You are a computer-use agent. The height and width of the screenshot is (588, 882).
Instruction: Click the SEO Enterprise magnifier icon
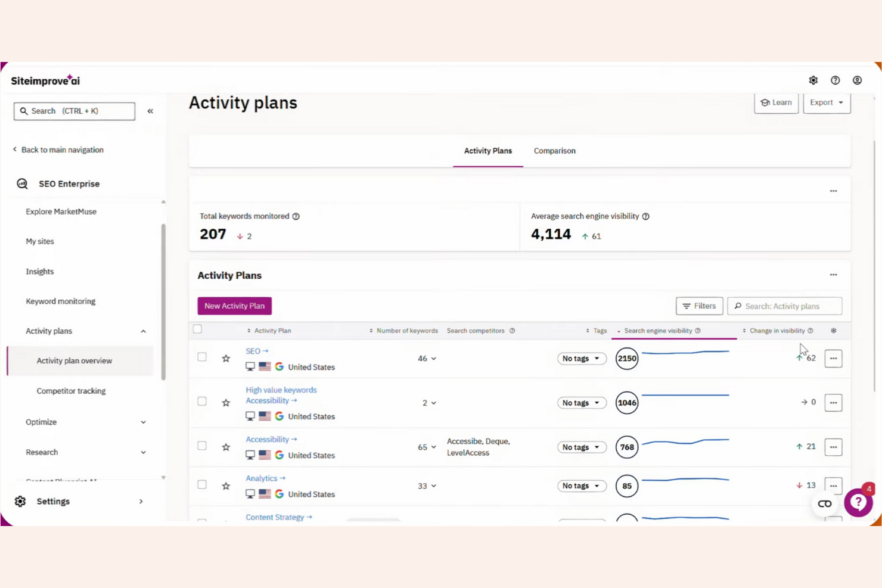(22, 183)
